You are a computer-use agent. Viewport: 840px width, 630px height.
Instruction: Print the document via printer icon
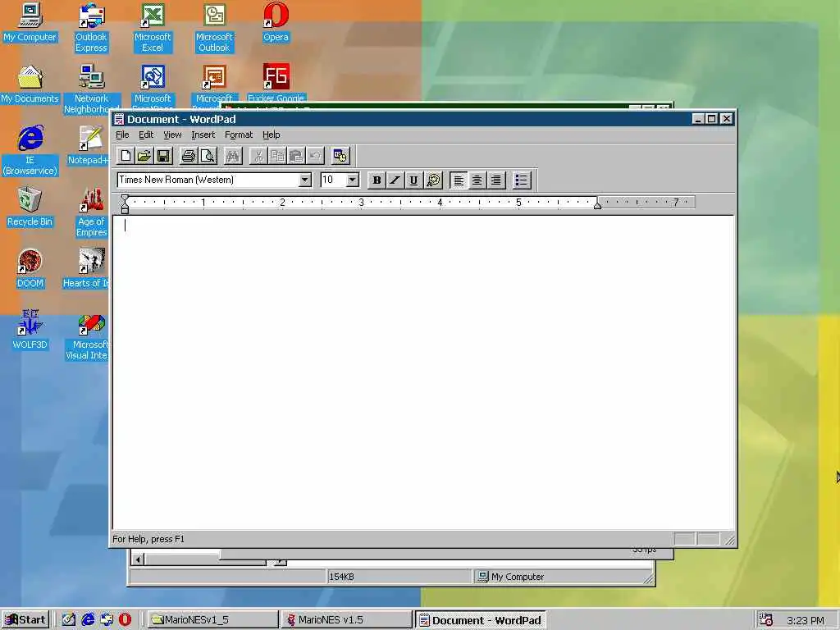(x=188, y=156)
